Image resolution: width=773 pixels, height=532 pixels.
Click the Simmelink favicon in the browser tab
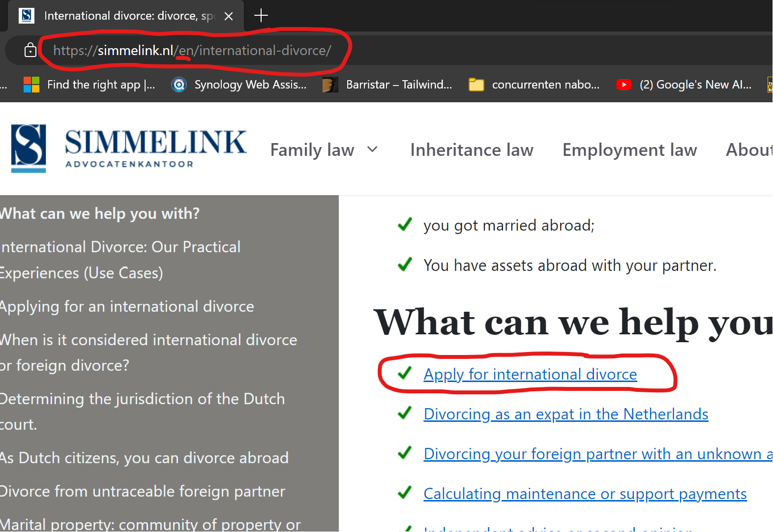(27, 16)
